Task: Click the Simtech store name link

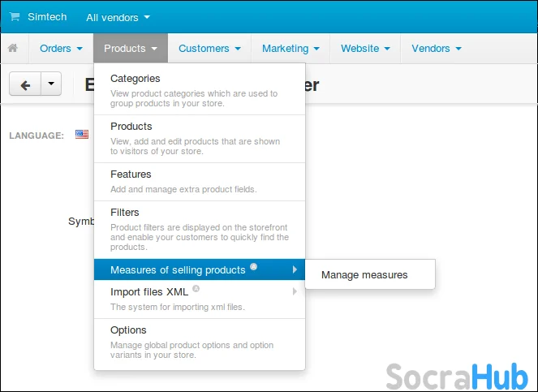Action: point(47,17)
